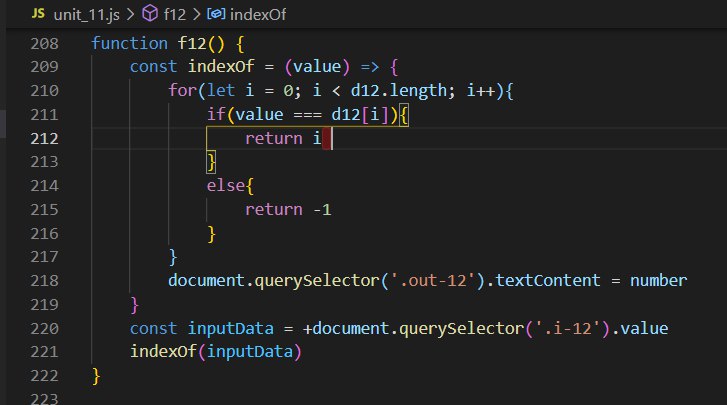This screenshot has width=727, height=405.
Task: Click the f12 function name in declaration
Action: coord(192,44)
